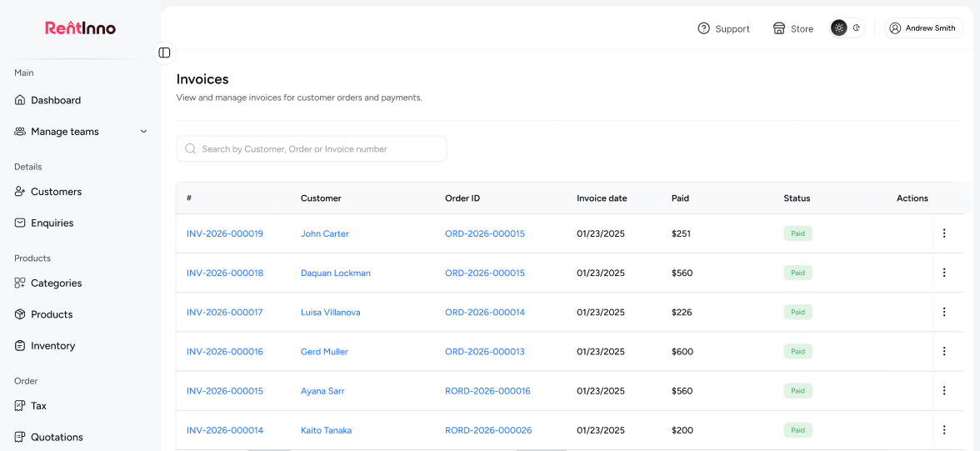Image resolution: width=980 pixels, height=451 pixels.
Task: Click the $226 paid amount
Action: [682, 312]
